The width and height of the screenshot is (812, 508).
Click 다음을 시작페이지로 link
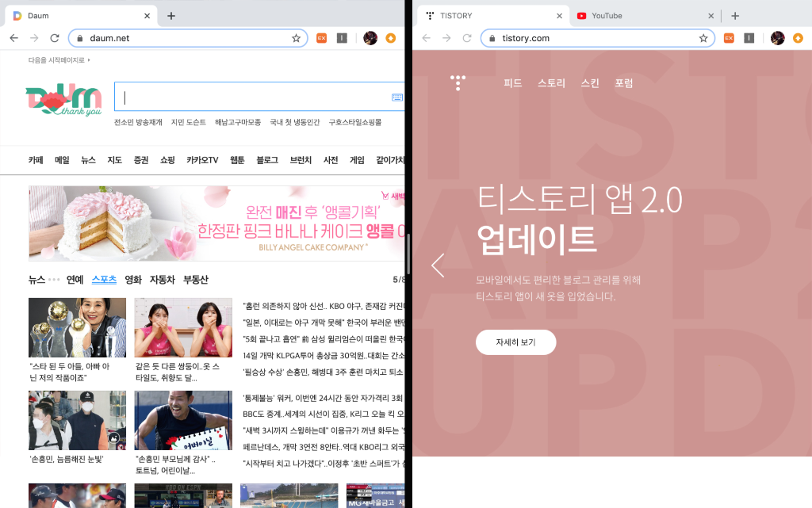click(59, 60)
